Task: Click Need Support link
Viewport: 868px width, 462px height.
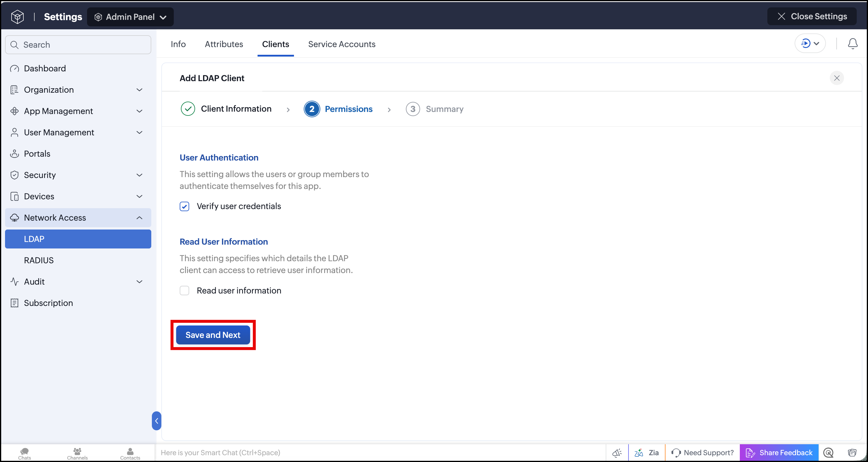Action: 703,453
